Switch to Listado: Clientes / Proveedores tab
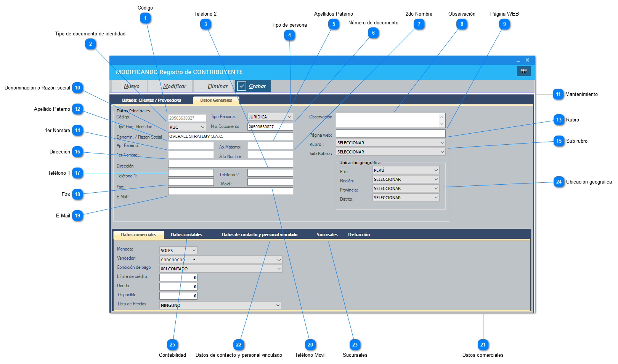618x364 pixels. click(151, 100)
